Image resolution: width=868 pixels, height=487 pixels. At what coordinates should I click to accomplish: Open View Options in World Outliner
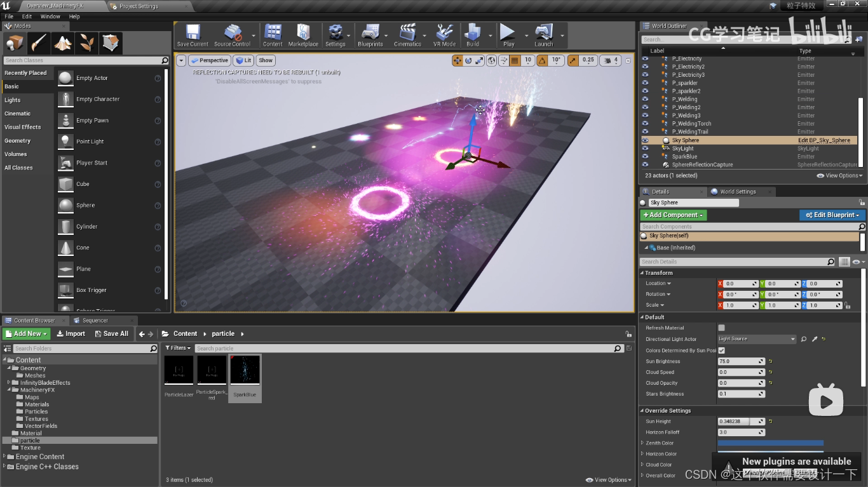point(839,176)
